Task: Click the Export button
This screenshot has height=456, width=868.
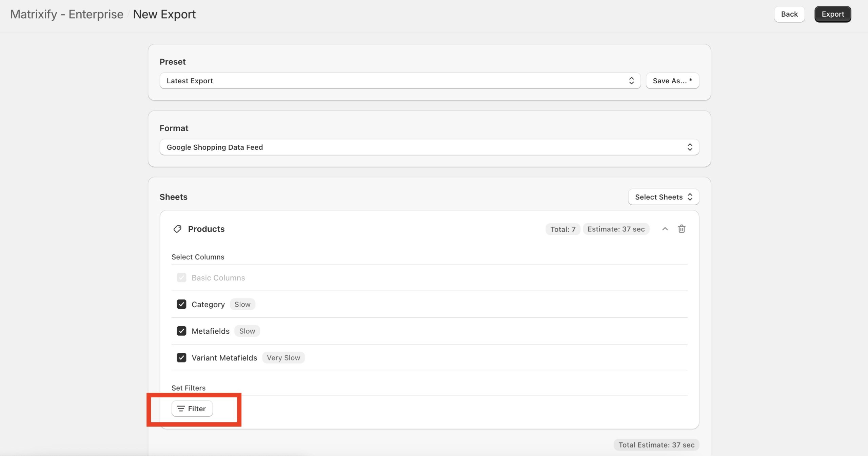Action: tap(833, 14)
